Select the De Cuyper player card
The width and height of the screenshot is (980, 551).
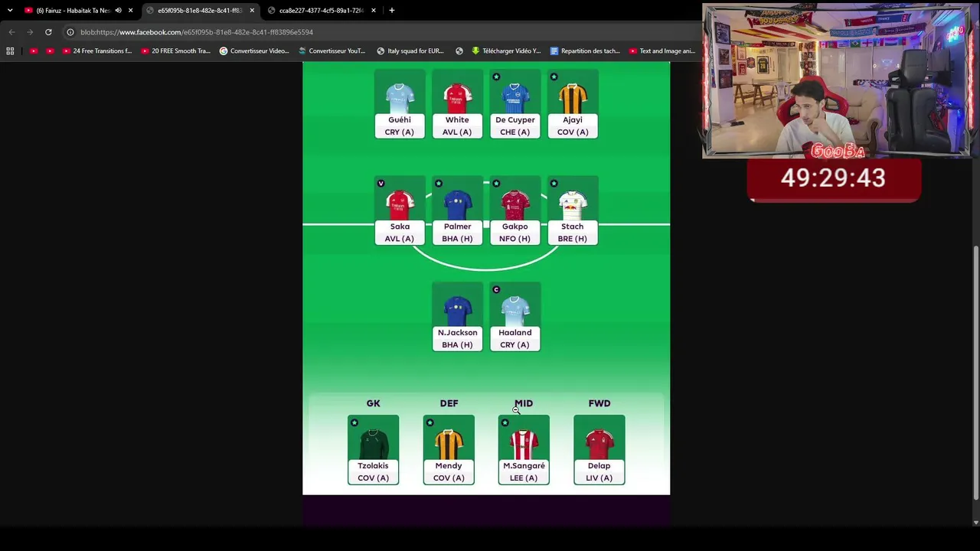514,104
